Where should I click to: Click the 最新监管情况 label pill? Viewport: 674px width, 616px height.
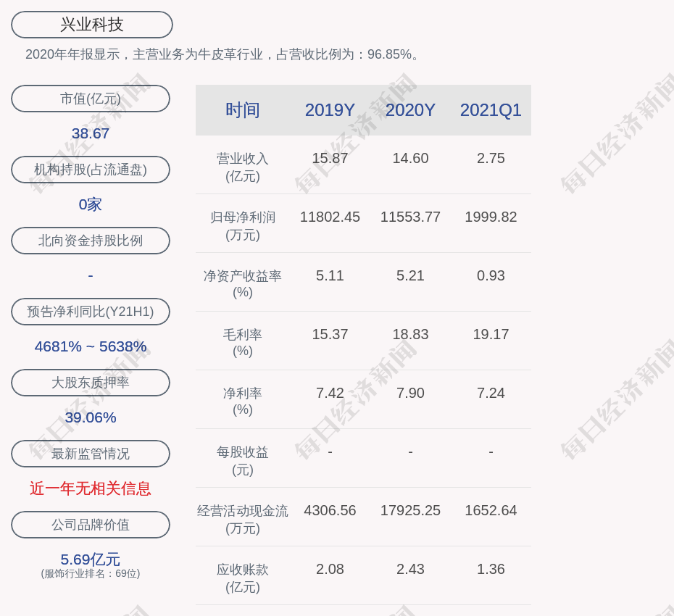coord(91,454)
